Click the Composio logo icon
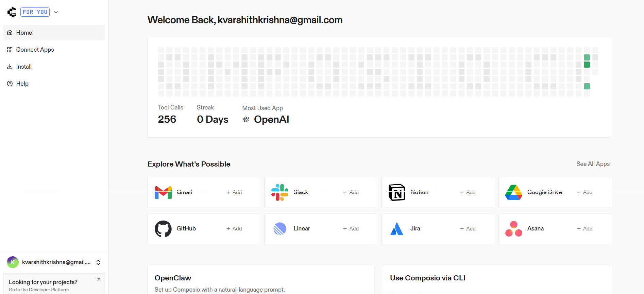The width and height of the screenshot is (644, 294). click(x=12, y=12)
